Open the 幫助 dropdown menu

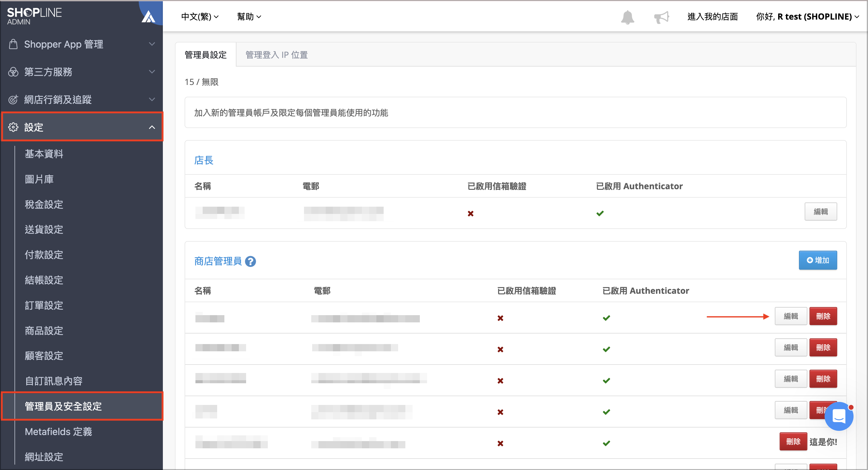[249, 17]
